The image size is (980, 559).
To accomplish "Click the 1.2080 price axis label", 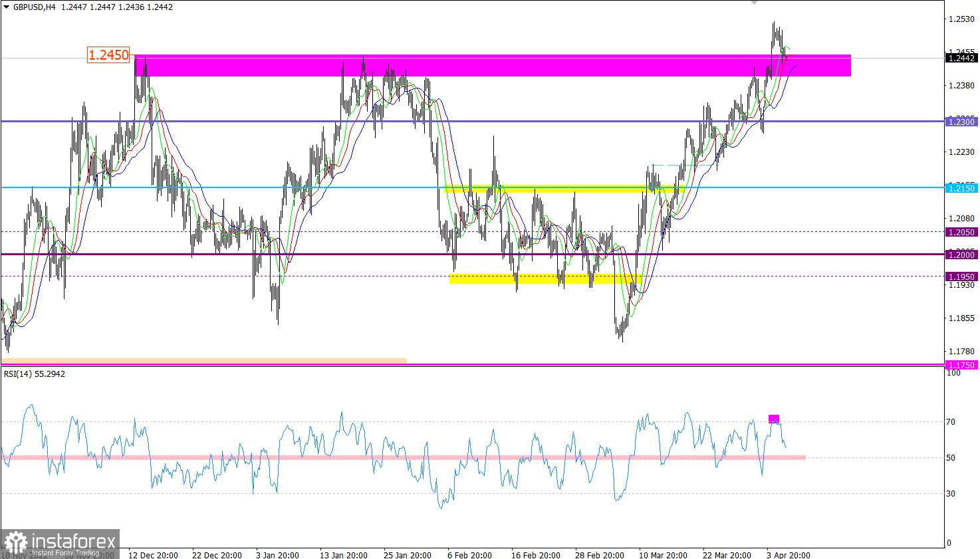I will coord(961,219).
